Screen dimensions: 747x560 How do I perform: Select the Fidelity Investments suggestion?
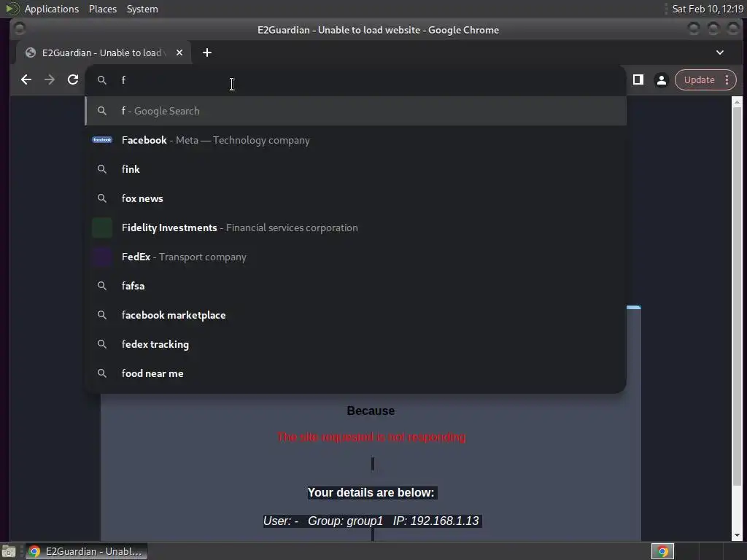pyautogui.click(x=355, y=227)
